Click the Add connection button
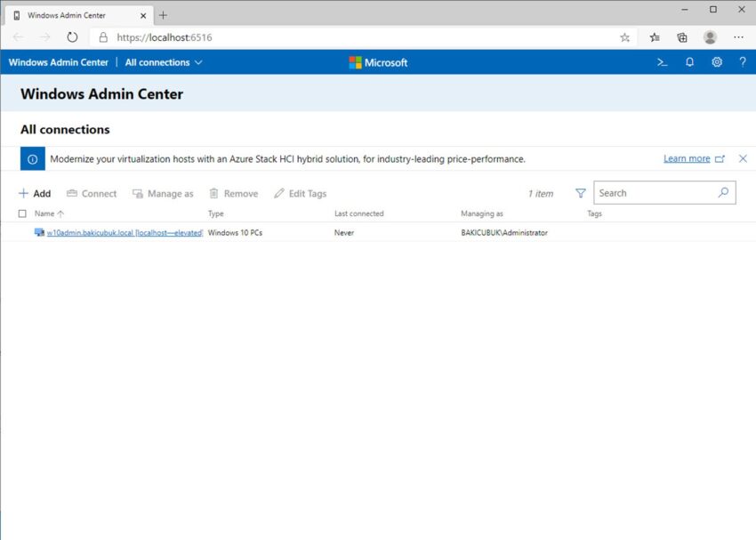Image resolution: width=756 pixels, height=540 pixels. pos(35,193)
